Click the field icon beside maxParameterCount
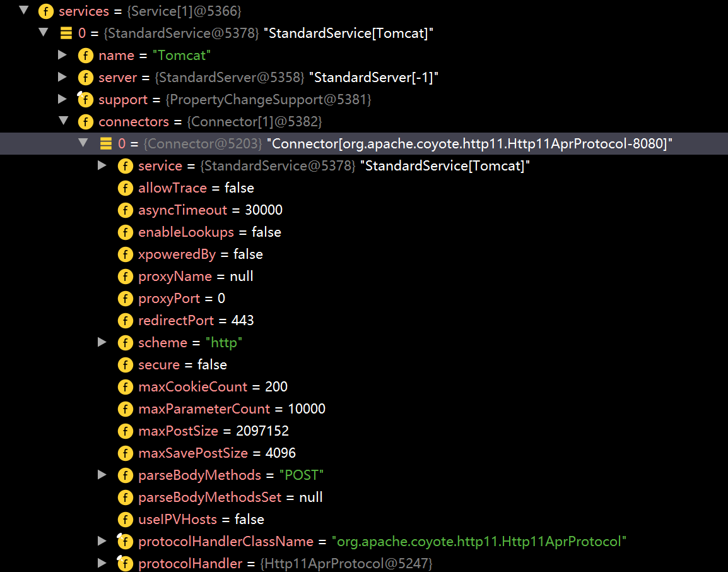 tap(126, 409)
